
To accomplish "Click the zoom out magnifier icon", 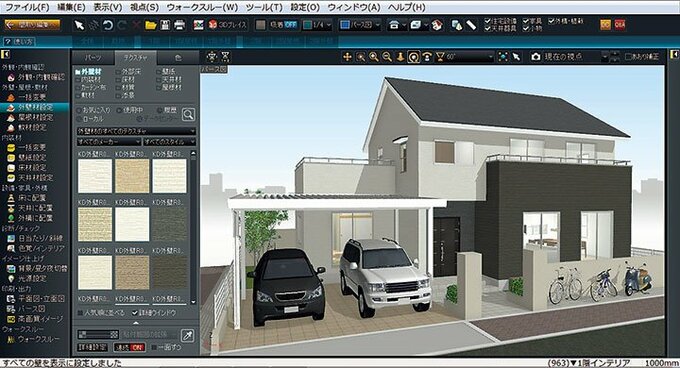I will tap(387, 57).
